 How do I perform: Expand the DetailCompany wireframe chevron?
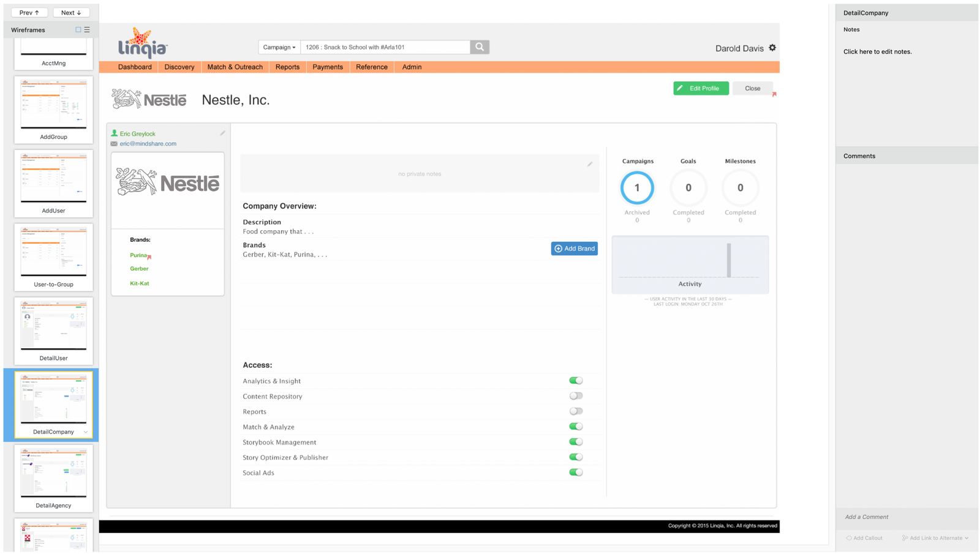pyautogui.click(x=86, y=432)
